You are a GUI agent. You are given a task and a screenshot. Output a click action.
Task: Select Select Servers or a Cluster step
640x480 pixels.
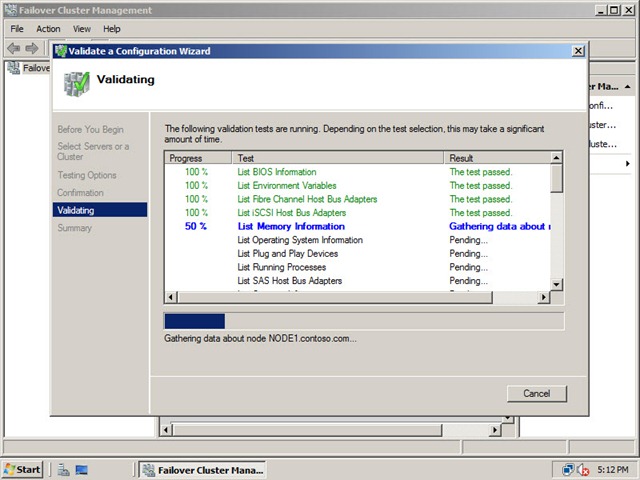93,151
